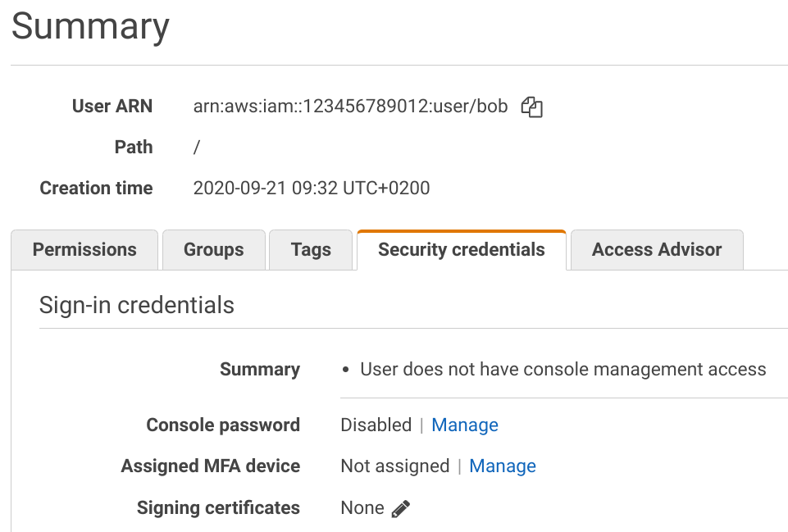Click the 'Signing certificates' label

click(x=219, y=508)
